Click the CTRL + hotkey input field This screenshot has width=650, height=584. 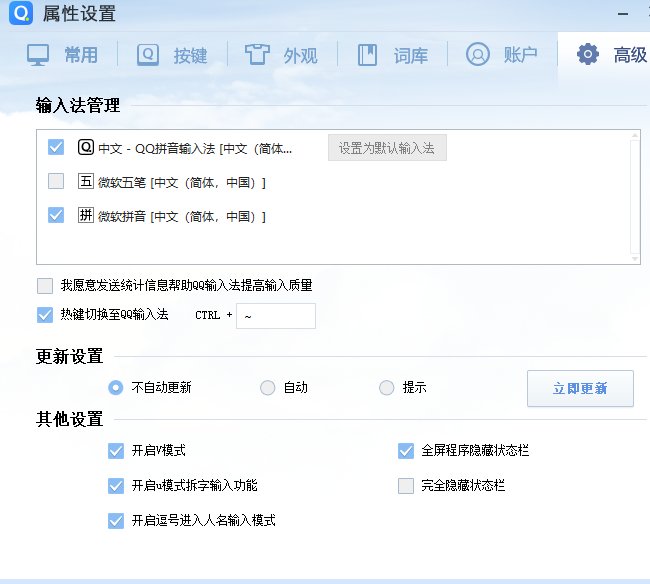275,316
